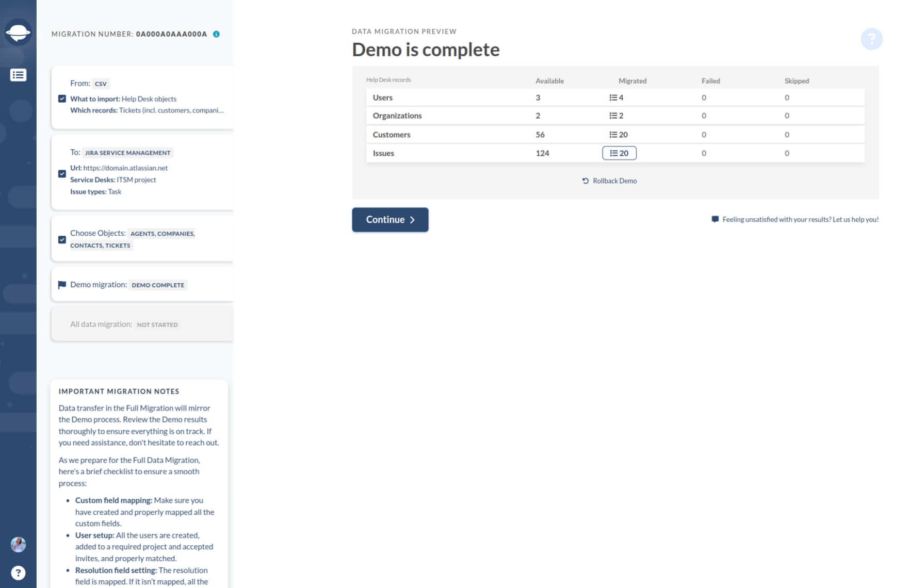Click the Customers available count 56
The image size is (910, 588).
click(x=540, y=135)
